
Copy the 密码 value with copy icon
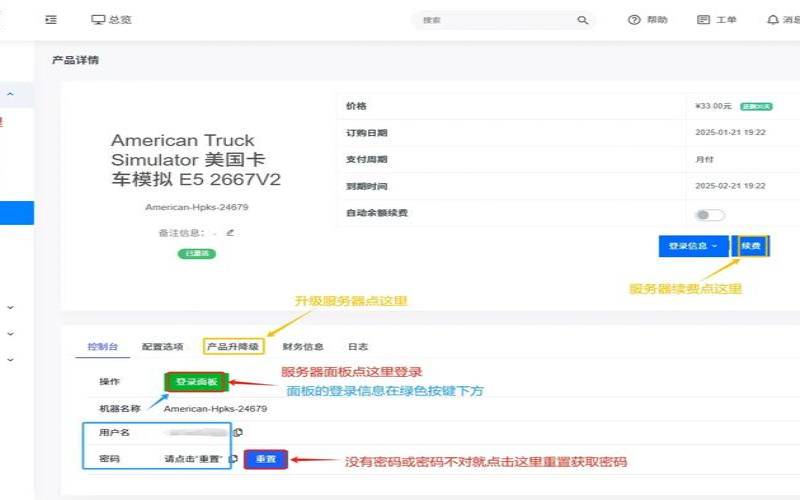pyautogui.click(x=233, y=459)
